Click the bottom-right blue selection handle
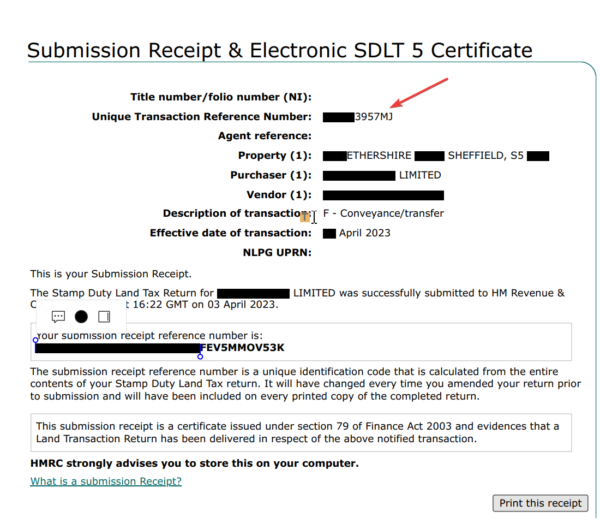This screenshot has width=600, height=529. (201, 355)
